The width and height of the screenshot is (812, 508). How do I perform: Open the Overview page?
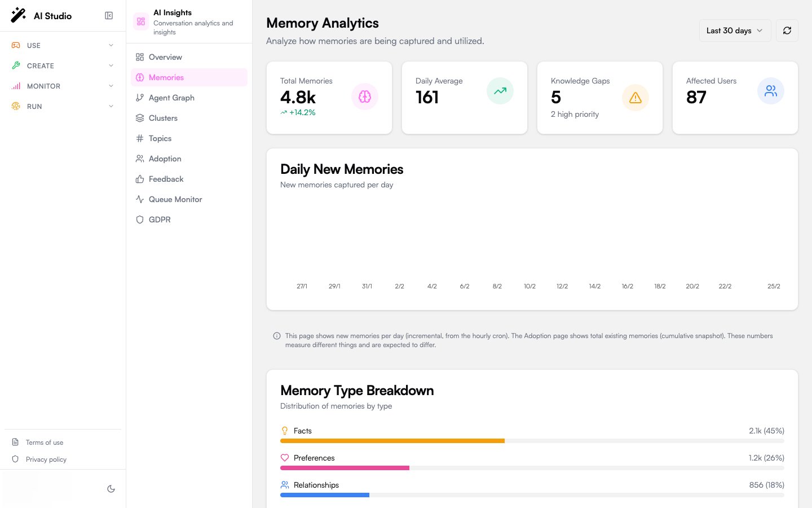pos(189,57)
